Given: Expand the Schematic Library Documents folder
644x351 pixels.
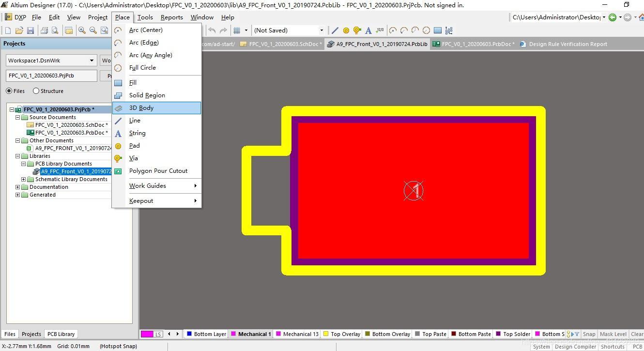Looking at the screenshot, I should [24, 179].
